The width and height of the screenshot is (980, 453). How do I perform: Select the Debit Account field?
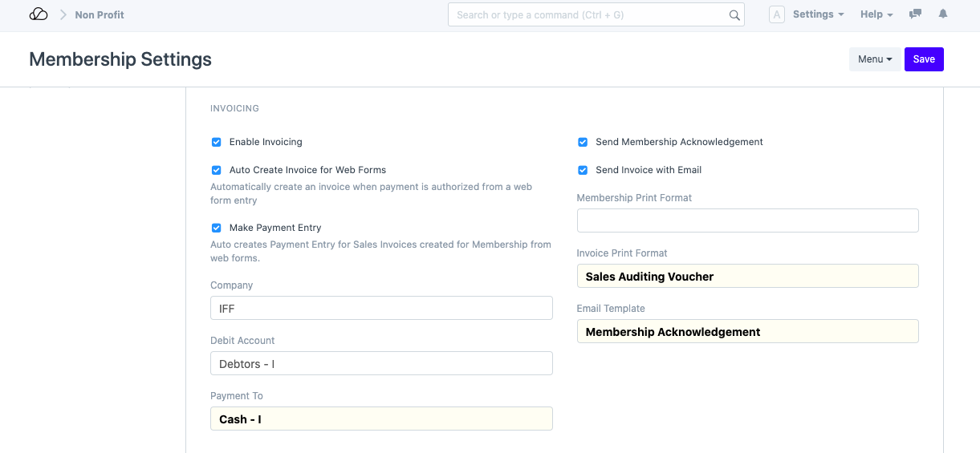tap(381, 363)
